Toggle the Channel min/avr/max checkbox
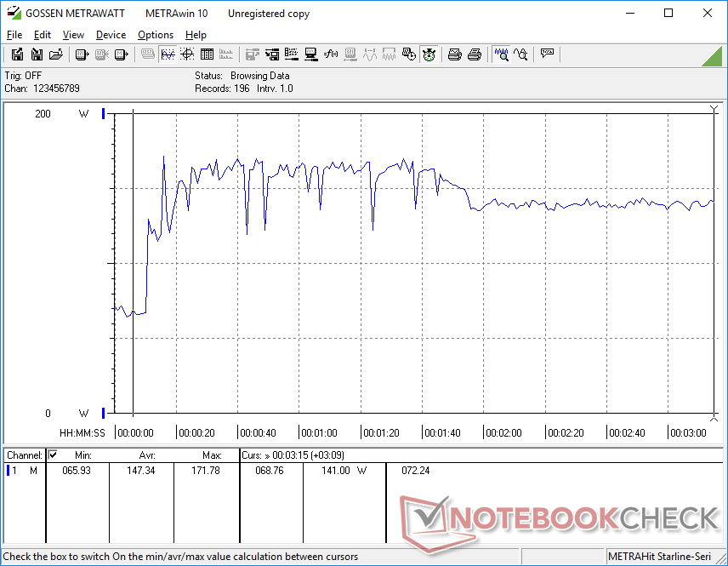 coord(53,455)
